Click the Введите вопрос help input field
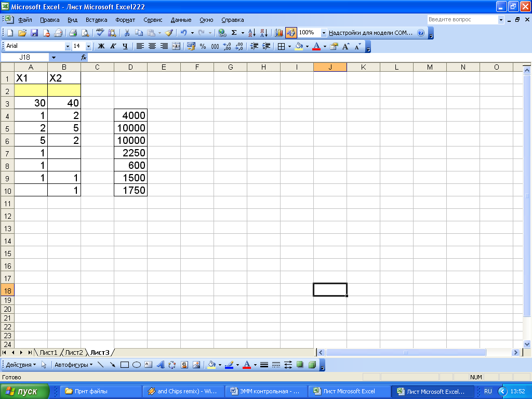 [463, 20]
